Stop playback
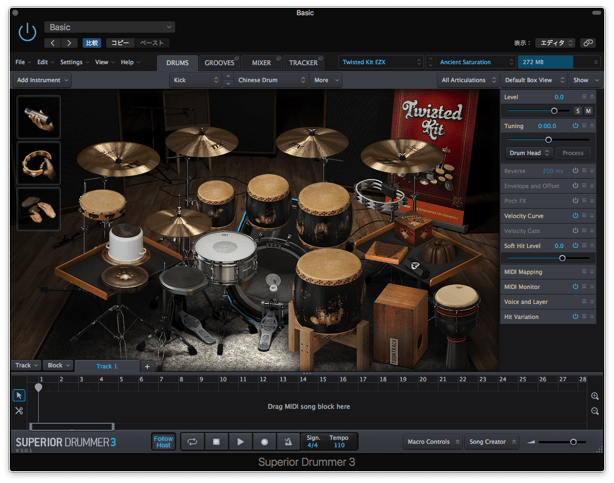The height and width of the screenshot is (483, 614). coord(216,442)
